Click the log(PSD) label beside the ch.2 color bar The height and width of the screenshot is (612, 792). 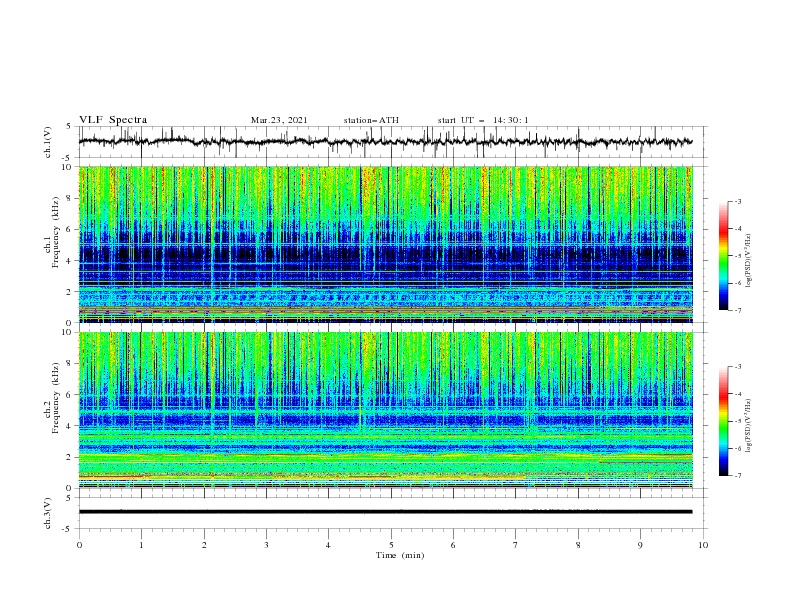coord(749,425)
